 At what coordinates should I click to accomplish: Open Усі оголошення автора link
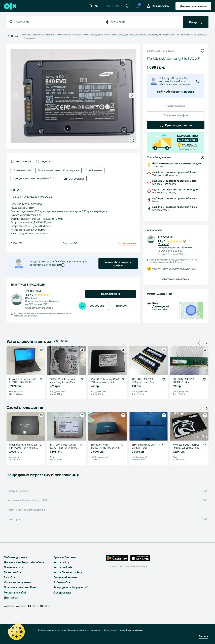click(x=175, y=279)
